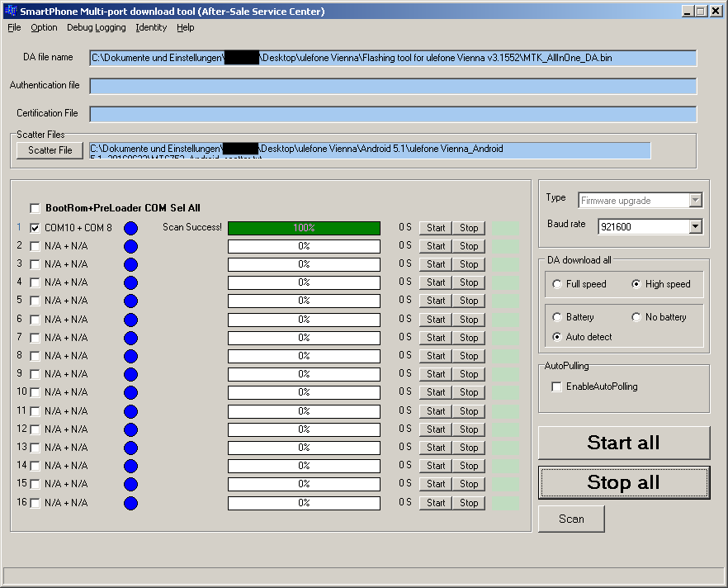
Task: Click the Scatter File button
Action: [x=50, y=150]
